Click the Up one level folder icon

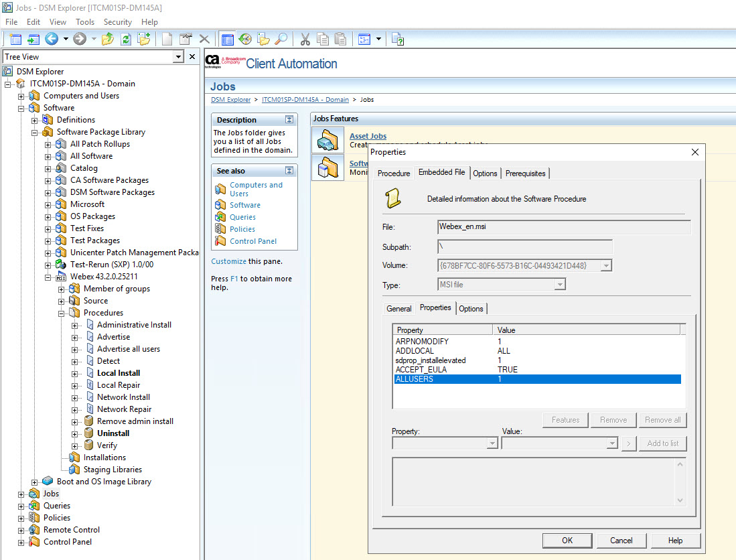click(x=108, y=39)
